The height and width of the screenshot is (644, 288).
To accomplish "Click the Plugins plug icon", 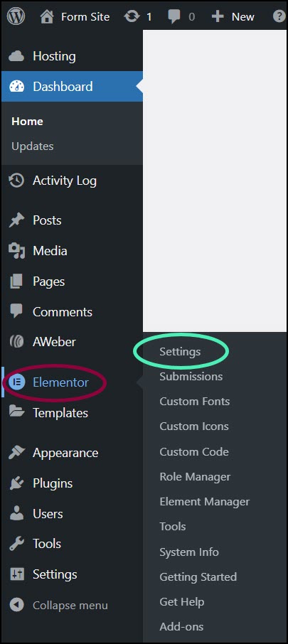I will click(x=16, y=483).
